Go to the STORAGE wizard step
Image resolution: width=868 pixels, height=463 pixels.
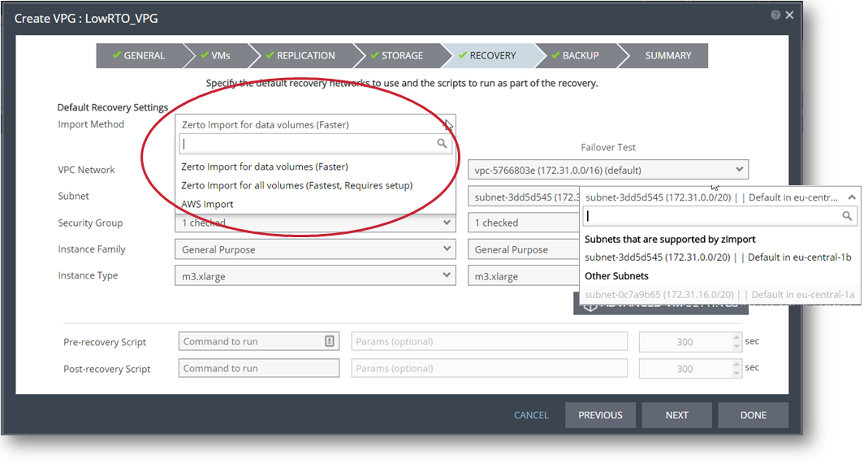(x=397, y=55)
